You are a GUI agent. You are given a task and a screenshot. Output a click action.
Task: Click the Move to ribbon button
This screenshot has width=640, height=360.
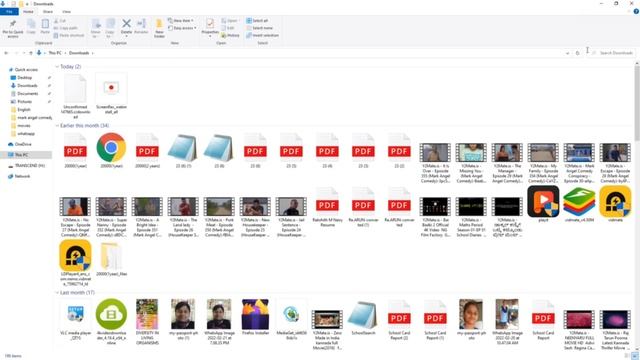pos(96,28)
